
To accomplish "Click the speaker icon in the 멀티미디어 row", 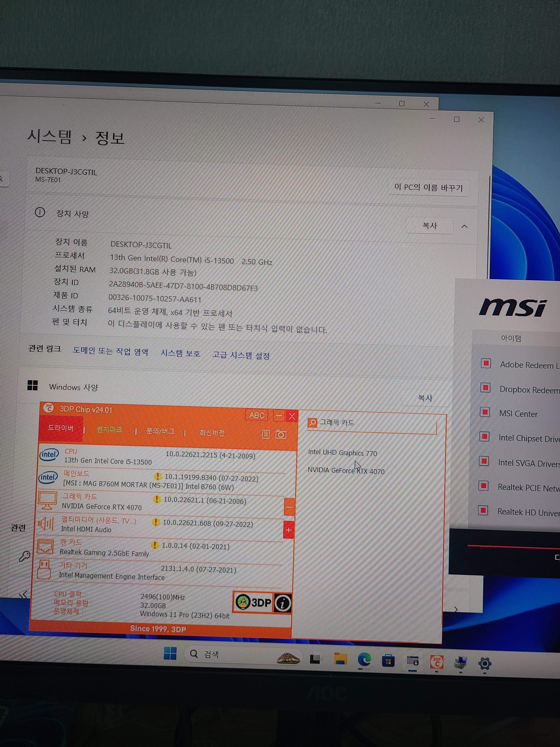I will click(x=46, y=524).
